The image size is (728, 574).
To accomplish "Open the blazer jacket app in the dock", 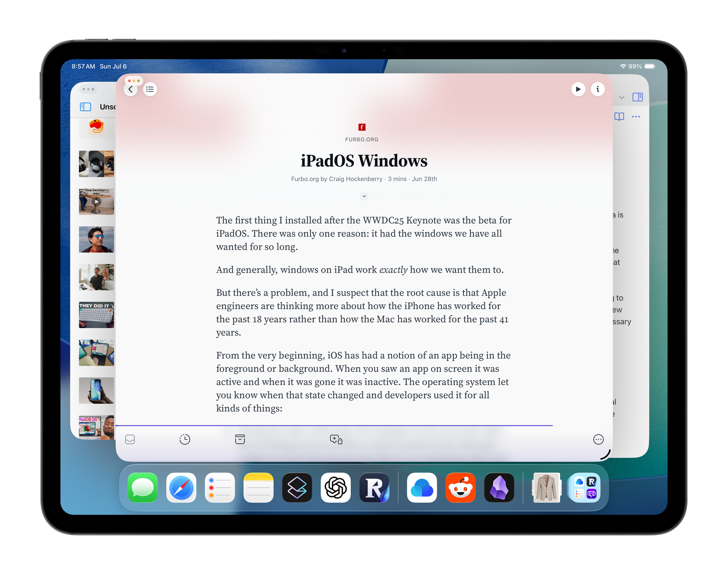I will (x=546, y=488).
